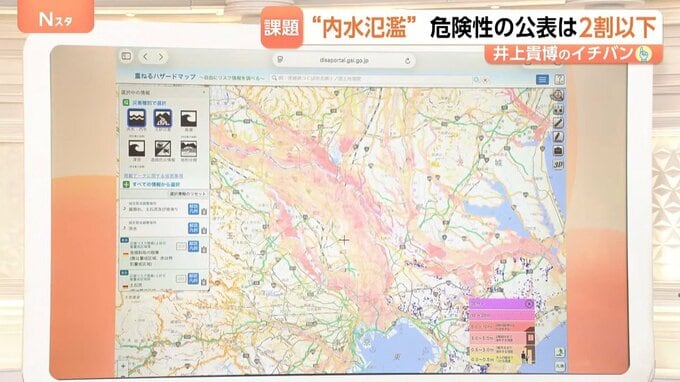Click the browser back arrow
The image size is (680, 382).
[145, 56]
